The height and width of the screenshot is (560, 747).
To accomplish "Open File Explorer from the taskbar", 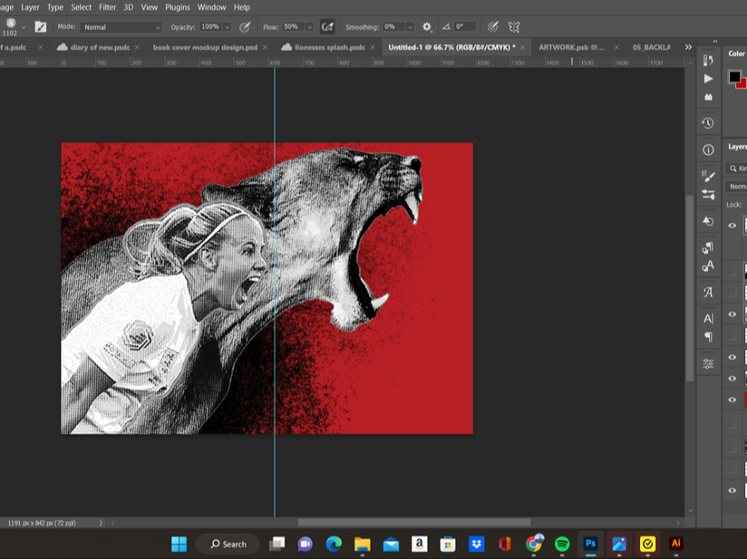I will pos(362,544).
